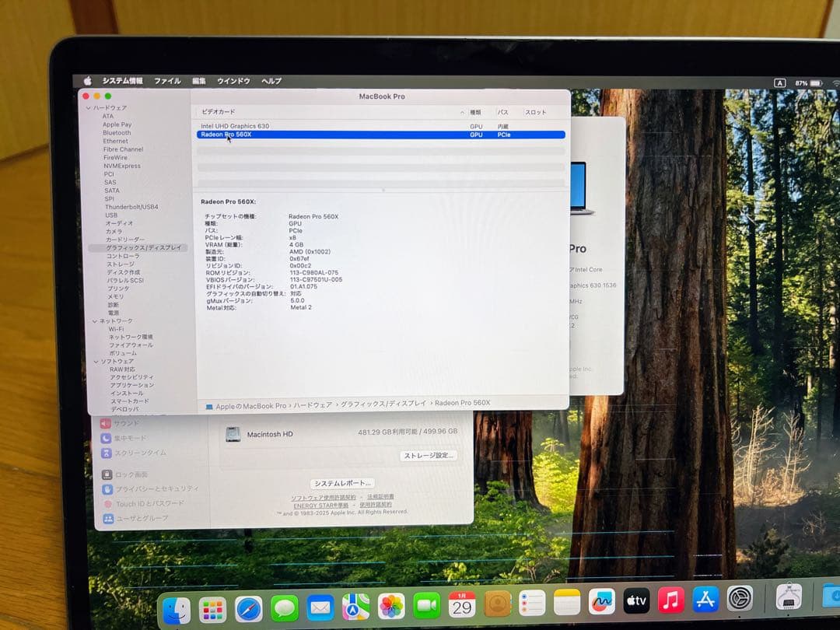The image size is (840, 630).
Task: Collapse the ソフトウェア section in the sidebar
Action: [x=96, y=361]
